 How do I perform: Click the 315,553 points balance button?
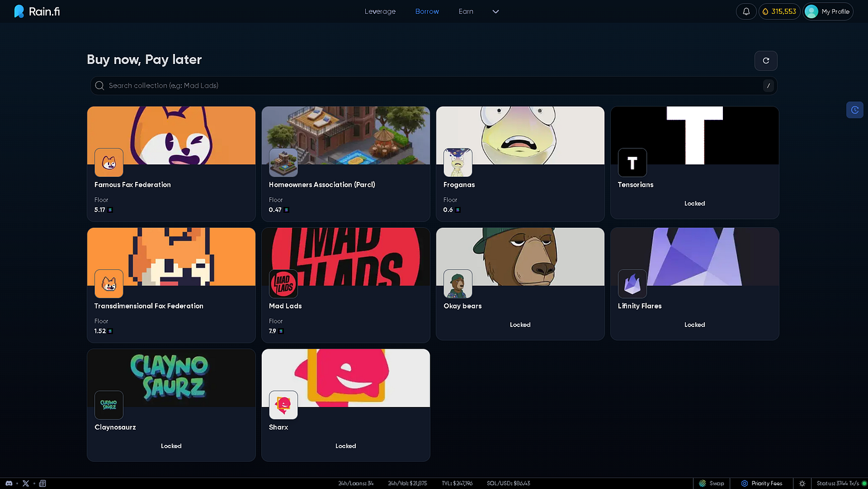click(x=779, y=11)
